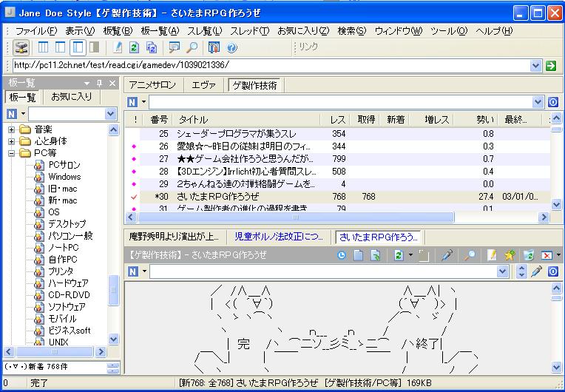This screenshot has height=392, width=565.
Task: Click the blue square icon right of thread filter
Action: point(553,271)
